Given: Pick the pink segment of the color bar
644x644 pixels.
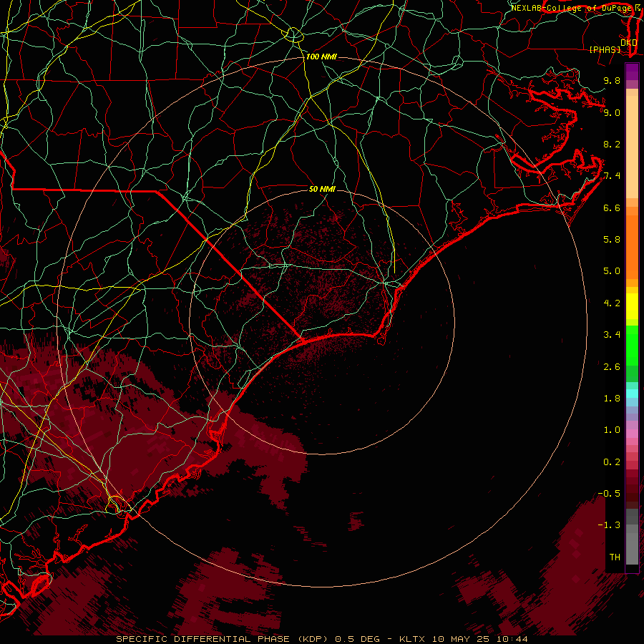Looking at the screenshot, I should pos(632,434).
